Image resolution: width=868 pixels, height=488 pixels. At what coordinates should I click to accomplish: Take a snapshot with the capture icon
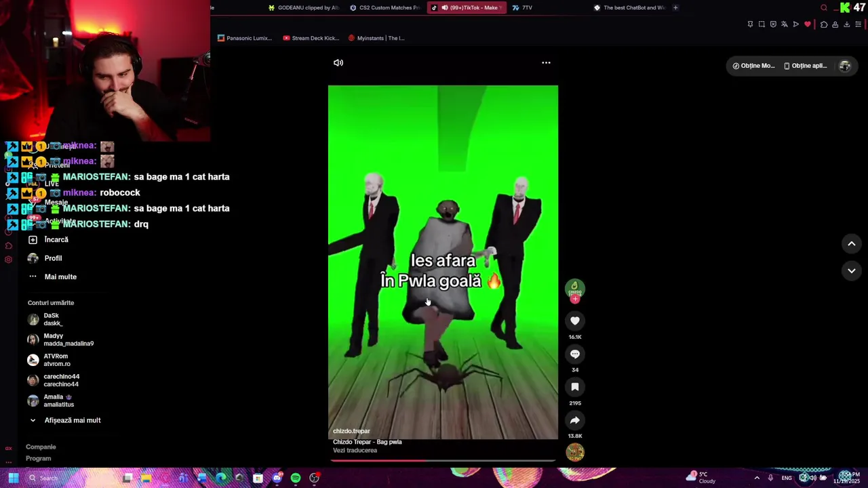pyautogui.click(x=762, y=24)
